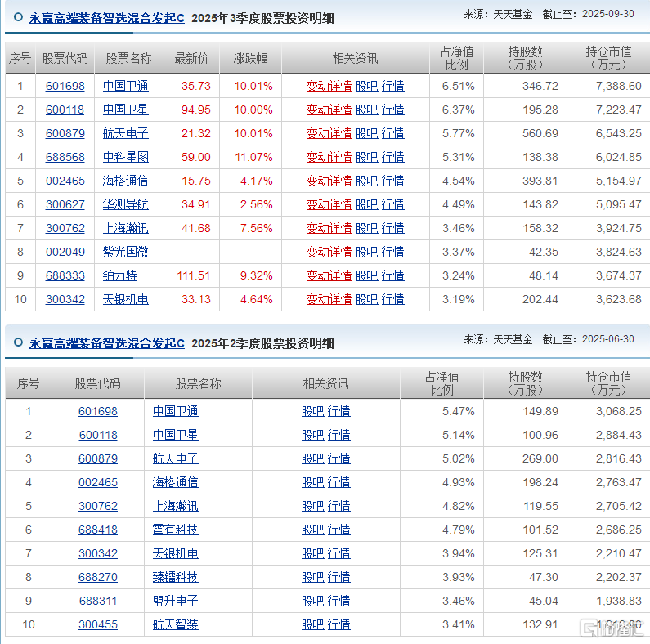Open 铂力特 stock name link
This screenshot has width=650, height=644.
[x=120, y=275]
